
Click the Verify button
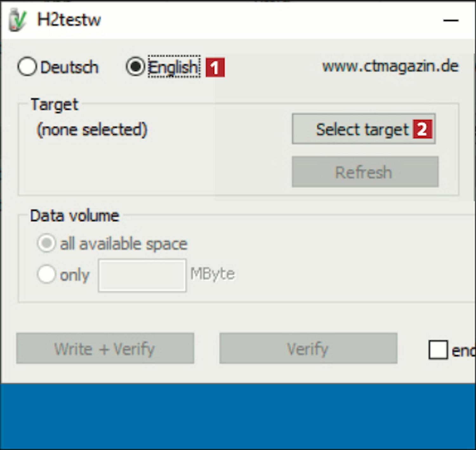coord(308,348)
